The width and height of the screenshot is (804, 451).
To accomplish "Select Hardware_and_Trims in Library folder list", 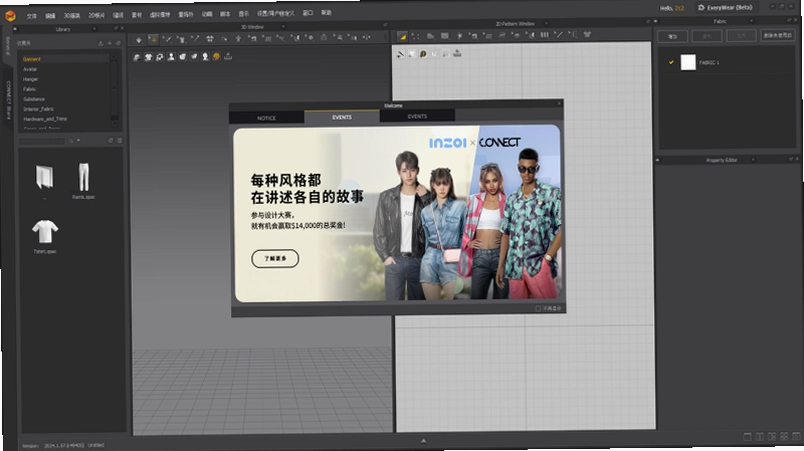I will tap(45, 119).
